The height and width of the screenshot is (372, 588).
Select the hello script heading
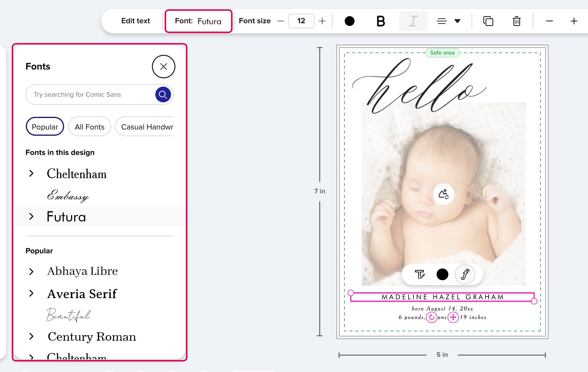pyautogui.click(x=419, y=86)
